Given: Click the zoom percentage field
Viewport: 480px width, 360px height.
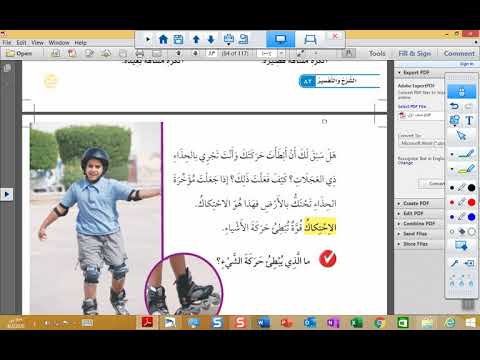Looking at the screenshot, I should click(267, 53).
